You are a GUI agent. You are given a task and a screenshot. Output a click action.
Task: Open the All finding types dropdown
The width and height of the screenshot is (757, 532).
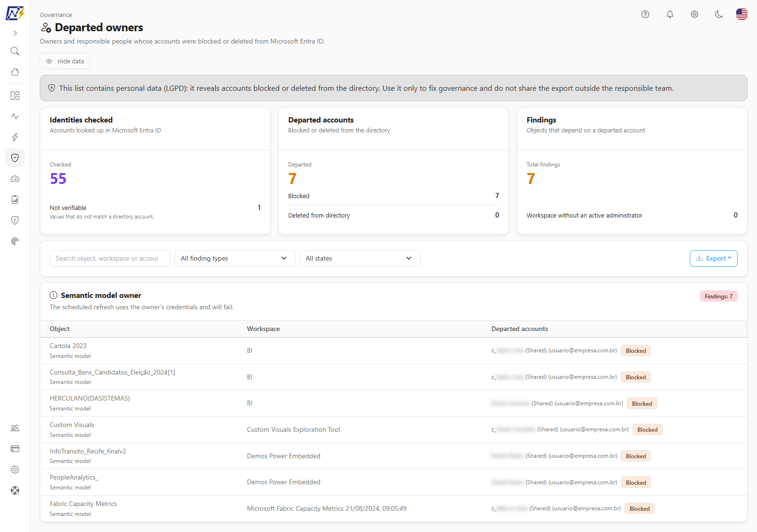pos(235,258)
